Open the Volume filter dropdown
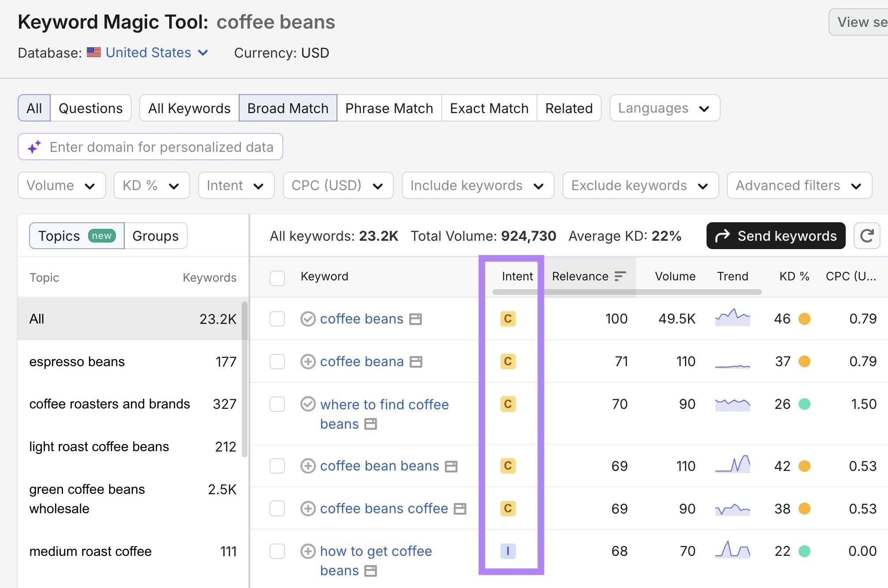Viewport: 888px width, 588px height. [x=62, y=185]
